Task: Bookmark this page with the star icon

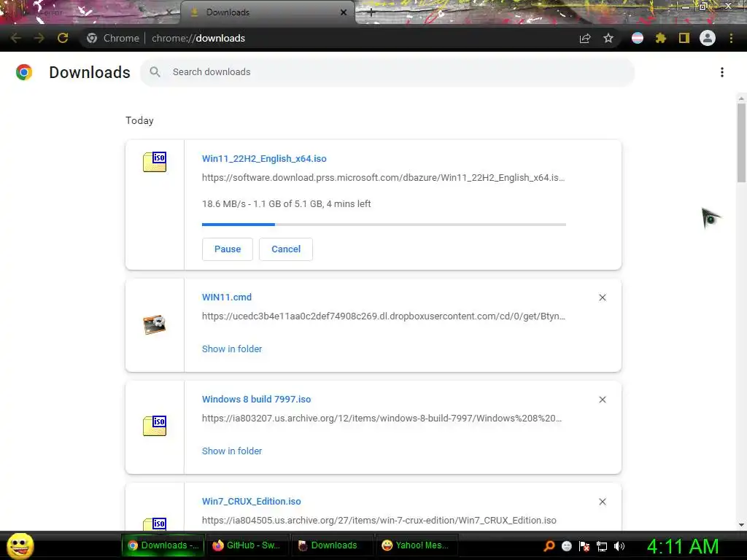Action: [x=608, y=38]
